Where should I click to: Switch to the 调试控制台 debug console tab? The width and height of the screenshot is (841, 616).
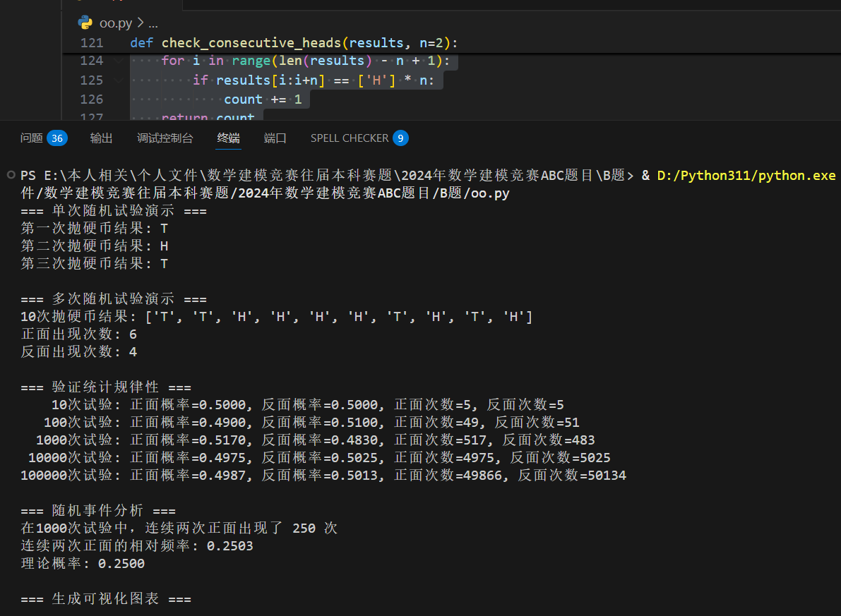pos(165,138)
